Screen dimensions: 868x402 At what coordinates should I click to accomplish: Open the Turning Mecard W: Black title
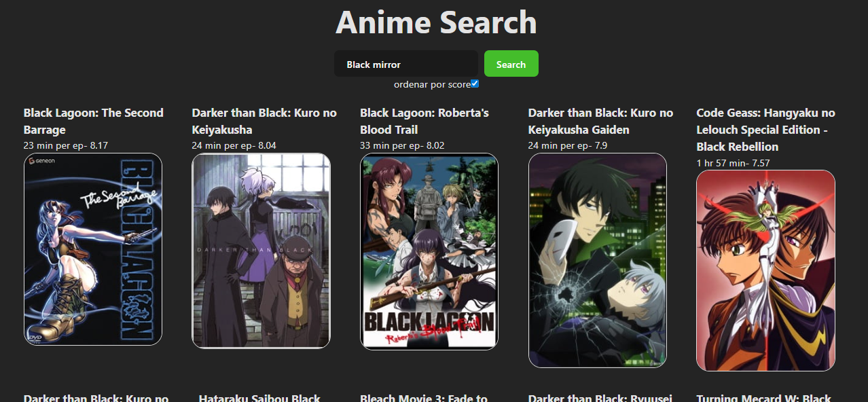(x=764, y=397)
